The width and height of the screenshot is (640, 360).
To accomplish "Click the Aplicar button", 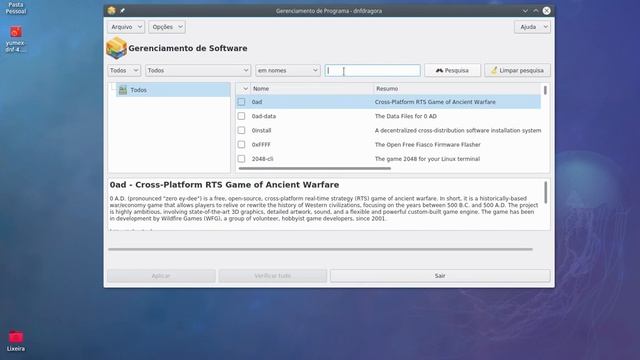I will pos(161,276).
